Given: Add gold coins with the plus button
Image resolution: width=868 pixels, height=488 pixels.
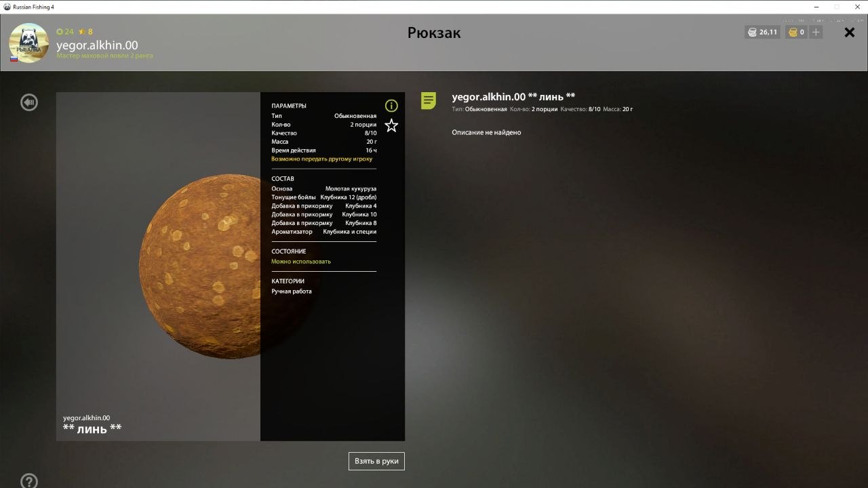Looking at the screenshot, I should 816,32.
